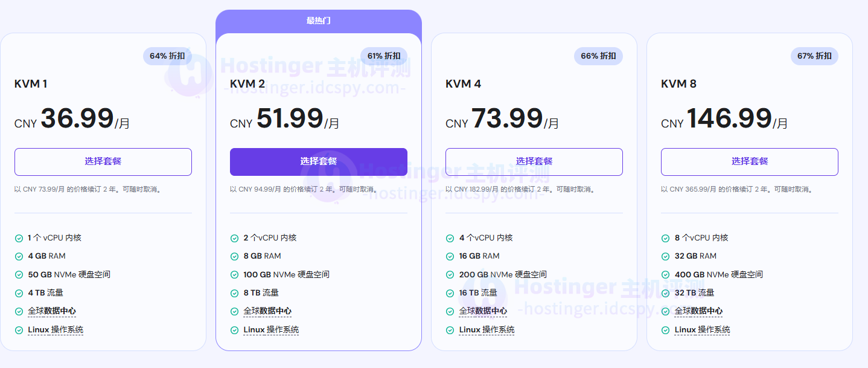The height and width of the screenshot is (368, 868).
Task: Open KVM 4 global data center link
Action: [483, 311]
